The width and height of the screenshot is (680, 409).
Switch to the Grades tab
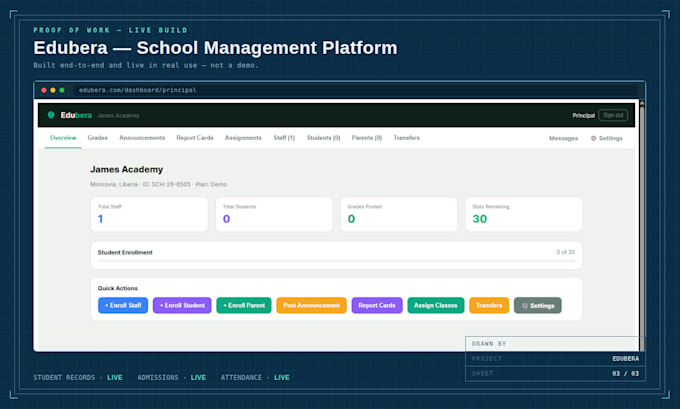(98, 138)
